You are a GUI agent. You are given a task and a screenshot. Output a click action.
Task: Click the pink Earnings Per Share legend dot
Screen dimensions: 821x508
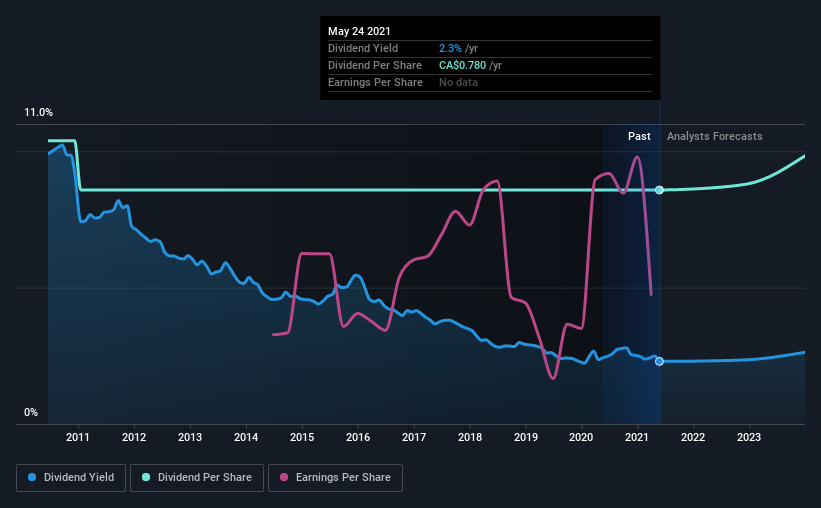click(x=284, y=477)
